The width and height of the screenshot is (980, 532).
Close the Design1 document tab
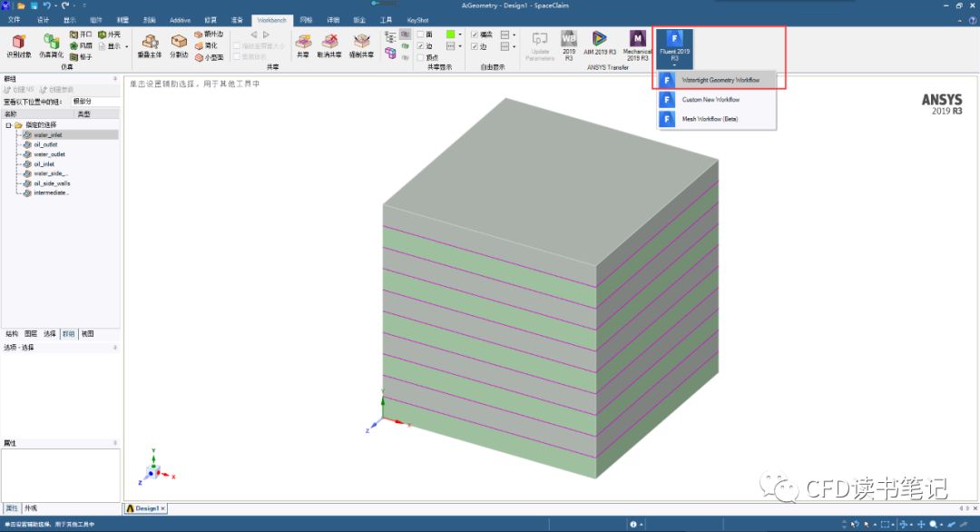pyautogui.click(x=162, y=508)
